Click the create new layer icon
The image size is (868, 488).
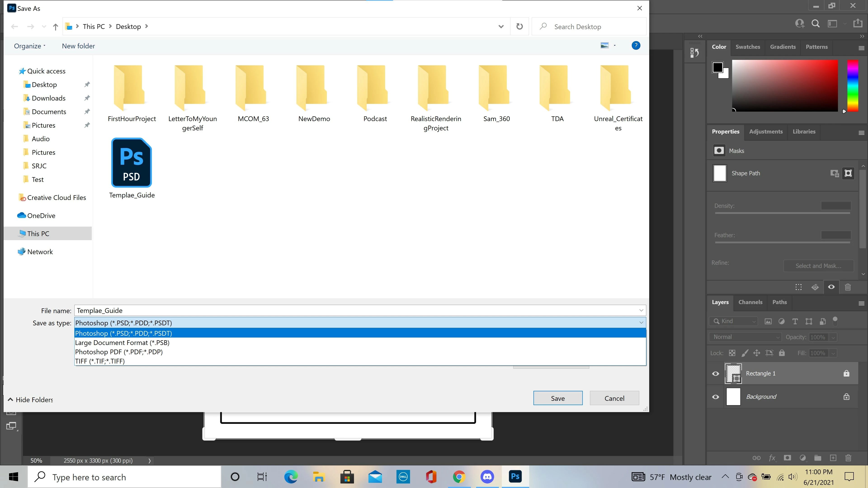coord(833,458)
